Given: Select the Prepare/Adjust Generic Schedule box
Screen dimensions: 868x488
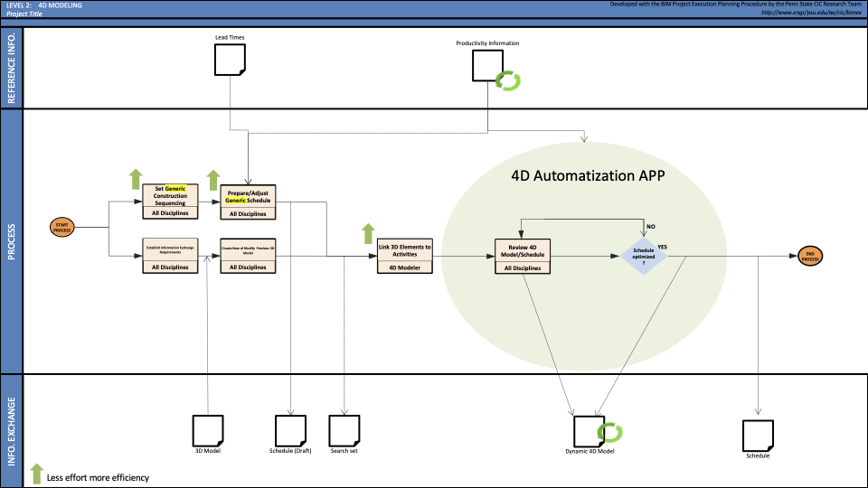Looking at the screenshot, I should [x=248, y=202].
